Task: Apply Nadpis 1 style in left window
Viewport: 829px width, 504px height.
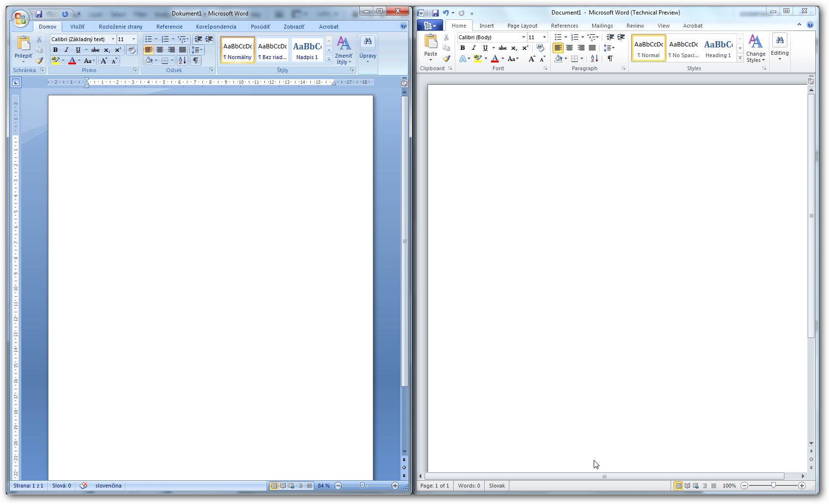Action: pos(307,50)
